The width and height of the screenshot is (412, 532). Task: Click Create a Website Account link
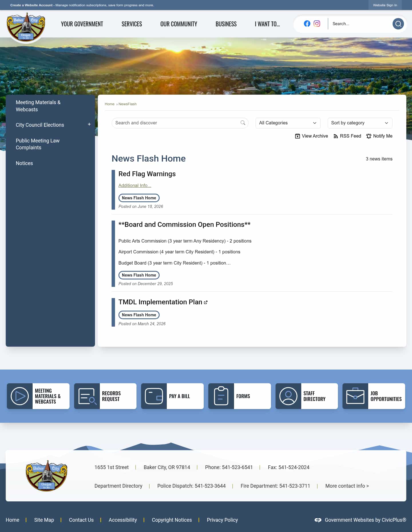(x=31, y=5)
